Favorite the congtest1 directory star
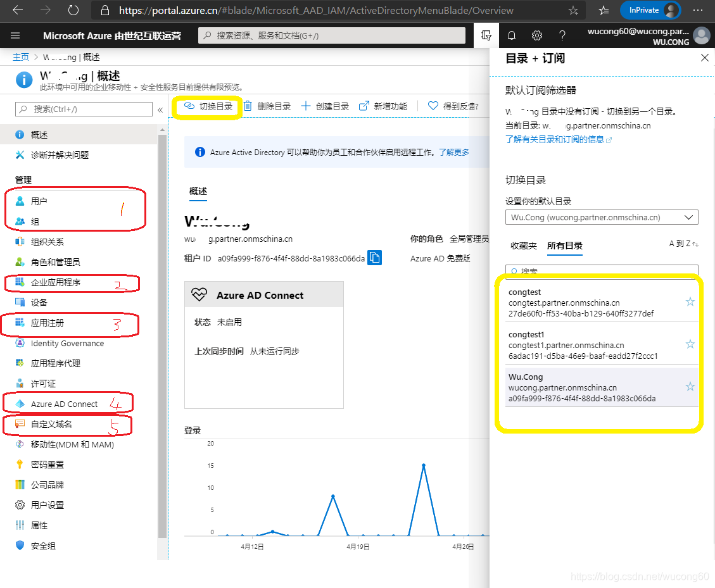Viewport: 715px width, 588px height. pos(690,344)
